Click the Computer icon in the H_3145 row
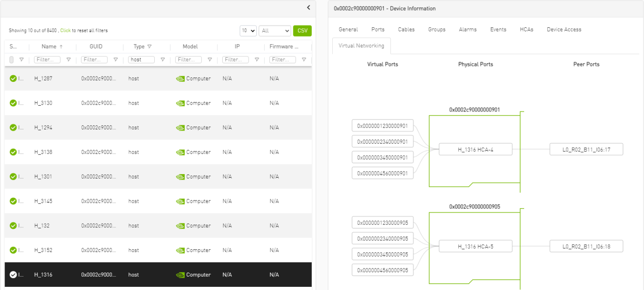Screen dimensions: 644x290 point(179,201)
